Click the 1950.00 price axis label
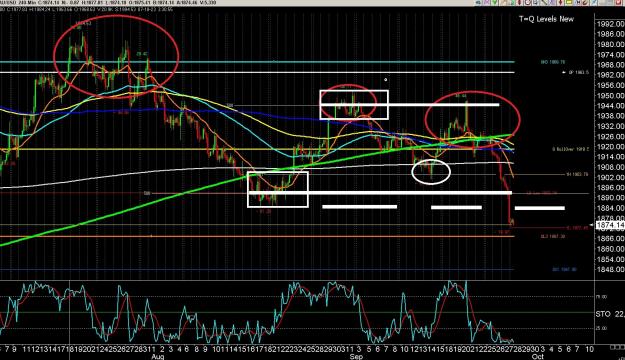625x360 pixels. [x=610, y=96]
